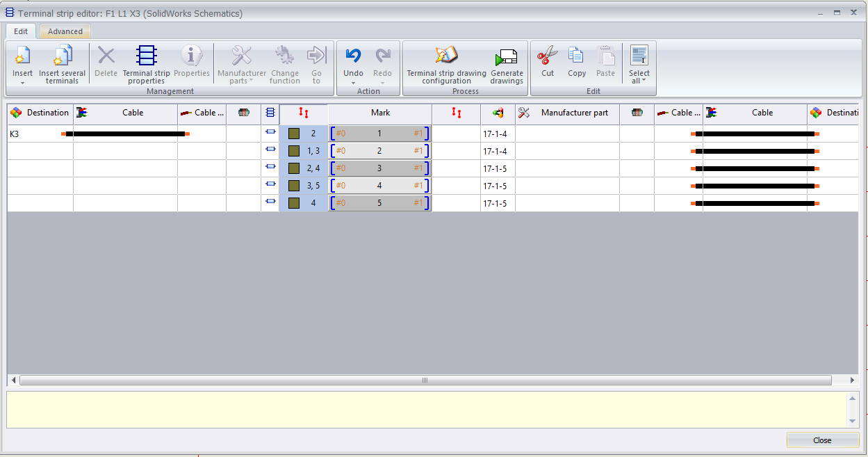Click the horizontal scrollbar right arrow
The image size is (868, 457).
(852, 380)
